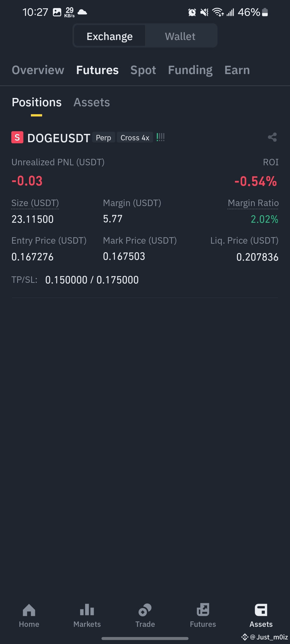Tap the Assets wallet icon
The height and width of the screenshot is (644, 290).
click(x=261, y=610)
